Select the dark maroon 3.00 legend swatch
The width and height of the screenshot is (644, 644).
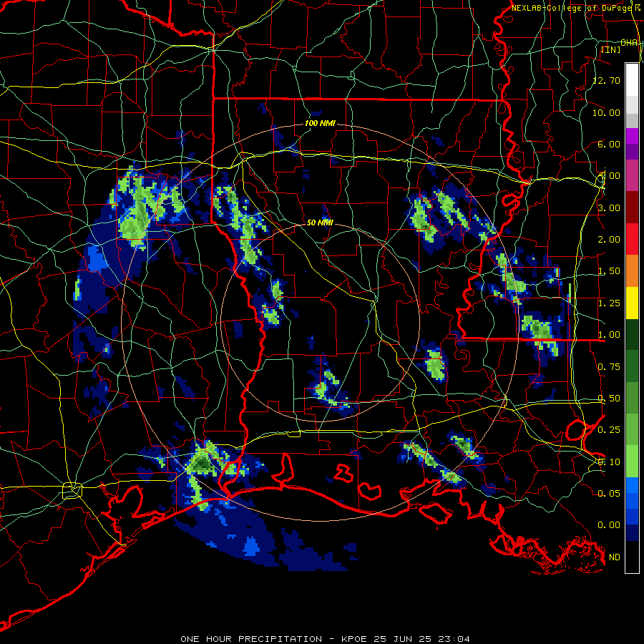(x=632, y=208)
